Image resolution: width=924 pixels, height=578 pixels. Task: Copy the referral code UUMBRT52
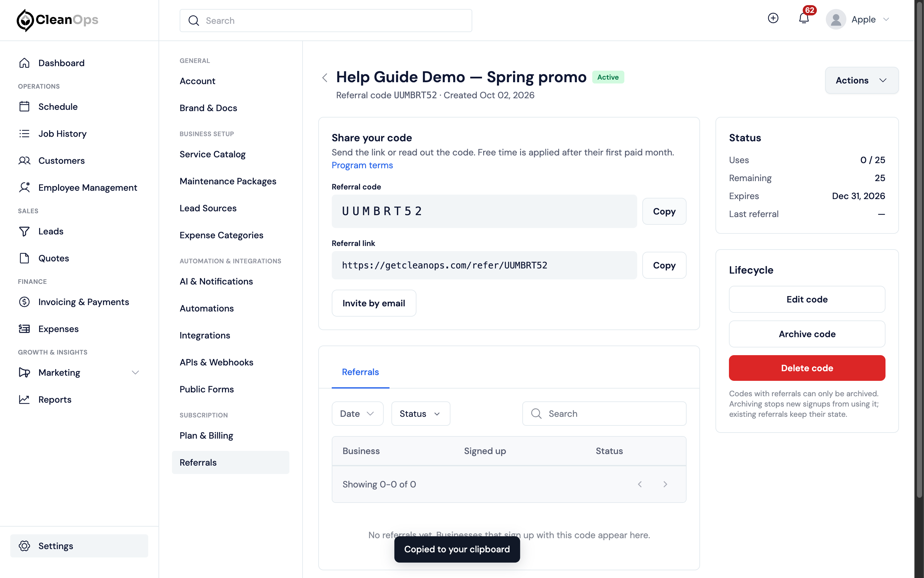[664, 211]
